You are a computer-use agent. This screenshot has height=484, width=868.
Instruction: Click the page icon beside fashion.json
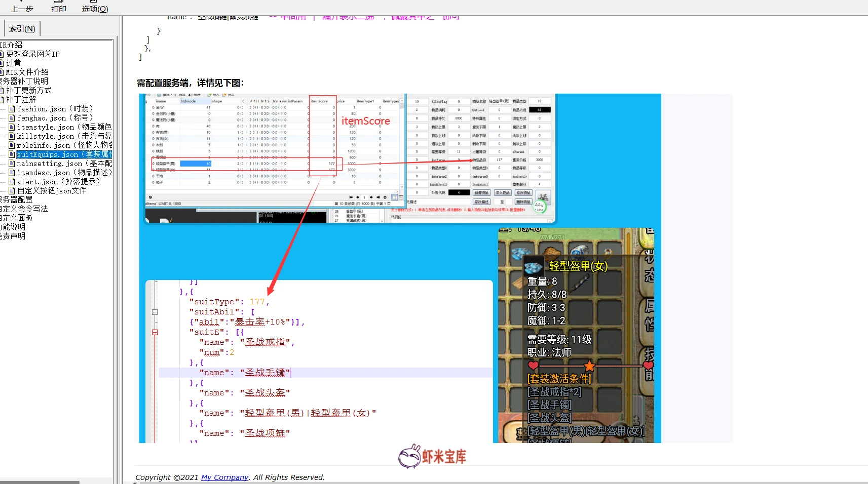(x=12, y=109)
